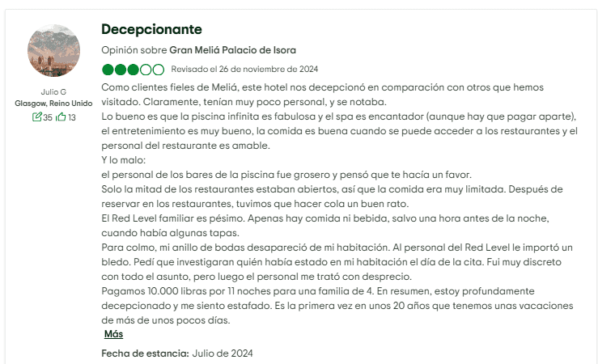
Task: Click the first filled rating bubble
Action: (x=108, y=70)
